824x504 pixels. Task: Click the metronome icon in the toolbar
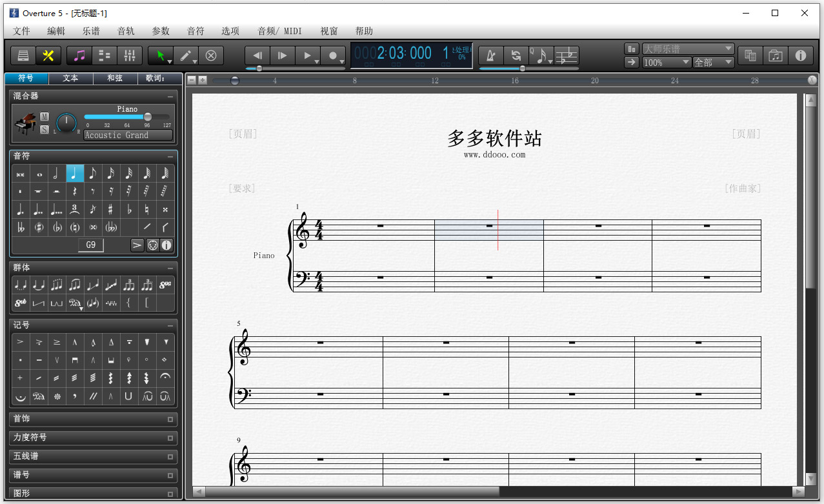[x=491, y=55]
